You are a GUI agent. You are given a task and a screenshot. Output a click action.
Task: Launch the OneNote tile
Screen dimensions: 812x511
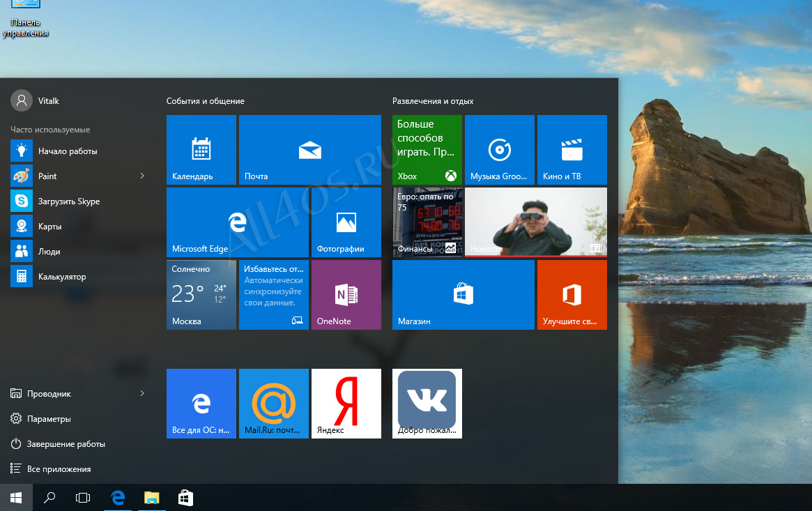346,295
